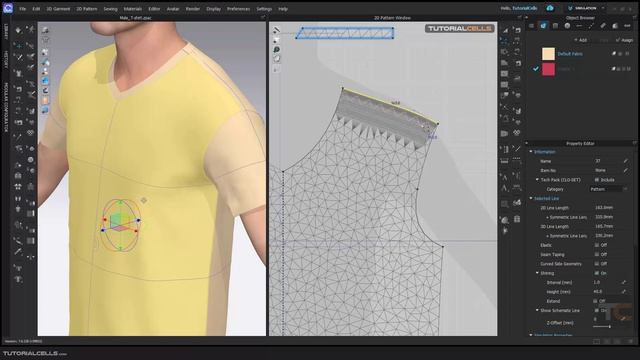Open the ruler-shaped tab icon in Object Browser
Image resolution: width=640 pixels, height=360 pixels.
[603, 26]
